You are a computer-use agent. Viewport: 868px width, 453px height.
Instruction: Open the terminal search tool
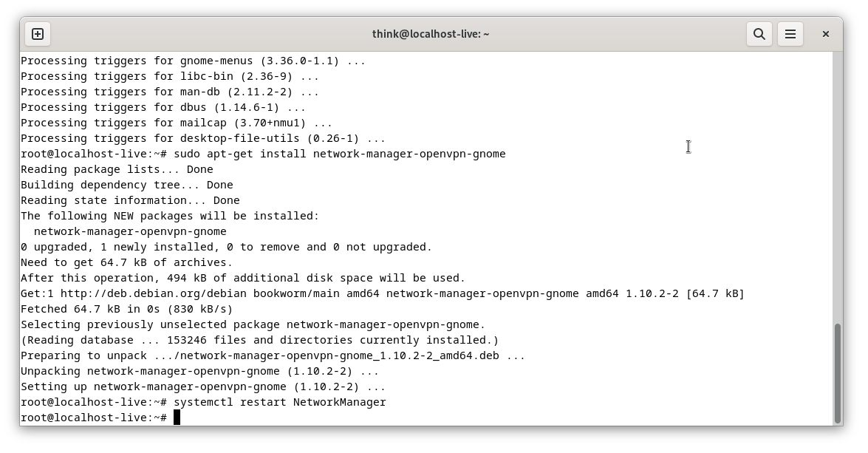[759, 34]
